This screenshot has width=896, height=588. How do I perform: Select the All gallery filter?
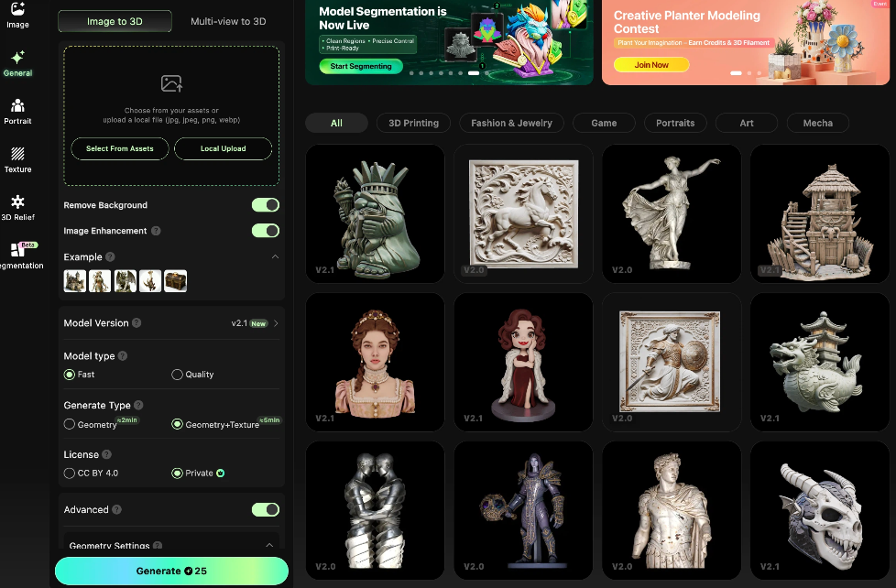336,123
